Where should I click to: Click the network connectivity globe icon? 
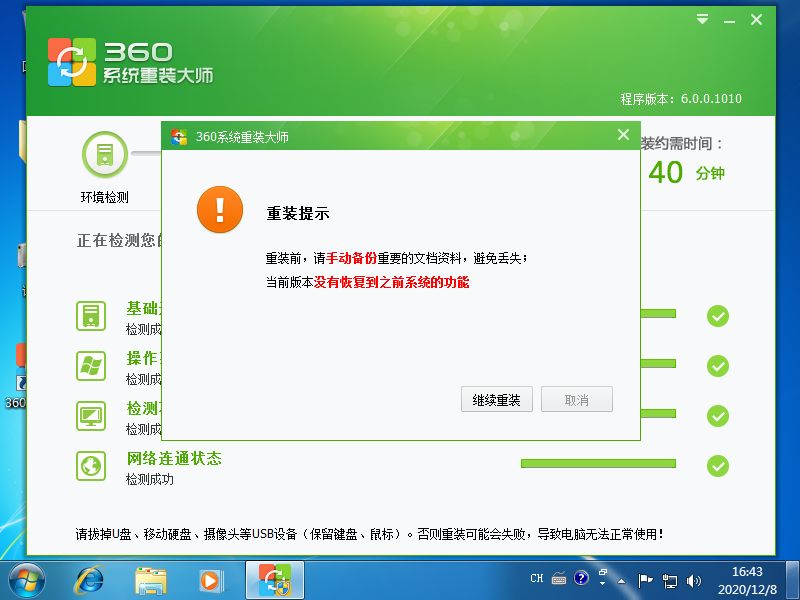(91, 466)
